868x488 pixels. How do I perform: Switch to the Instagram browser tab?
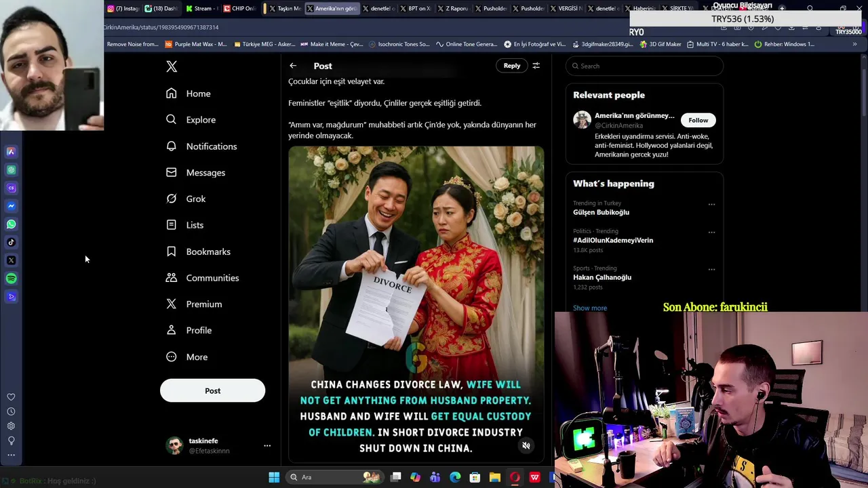tap(123, 9)
